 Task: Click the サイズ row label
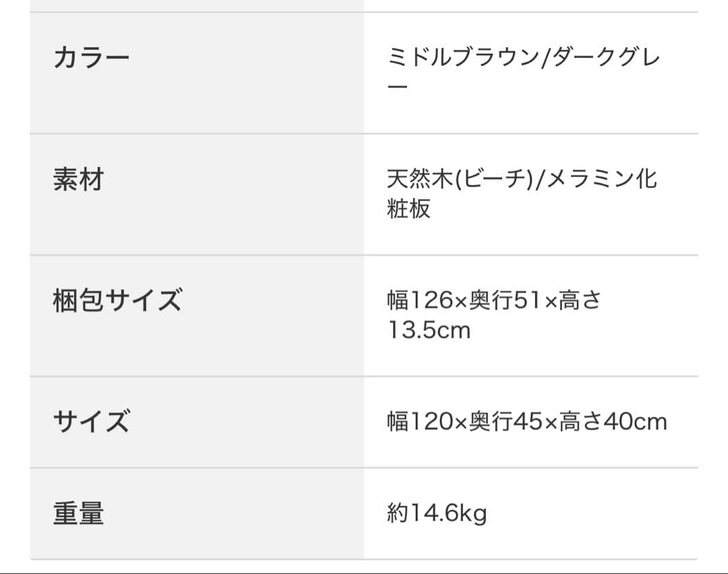coord(91,422)
